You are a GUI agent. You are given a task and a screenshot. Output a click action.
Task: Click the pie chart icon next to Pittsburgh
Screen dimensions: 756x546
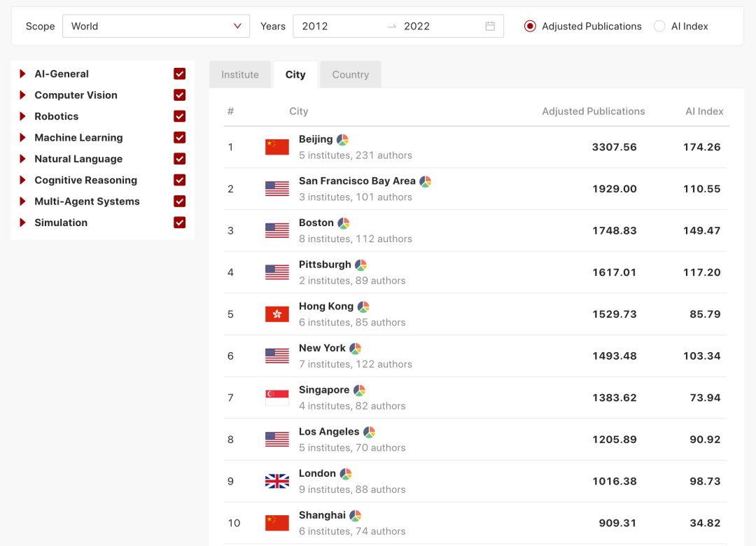point(360,265)
